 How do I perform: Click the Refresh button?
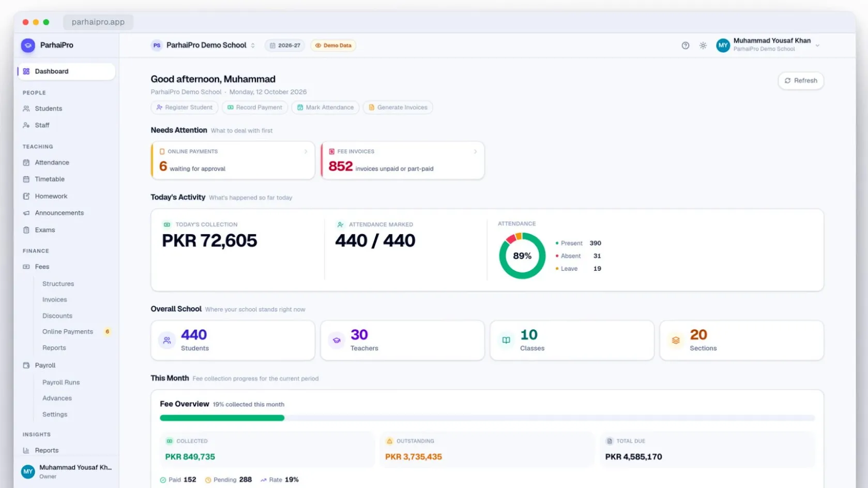(801, 81)
